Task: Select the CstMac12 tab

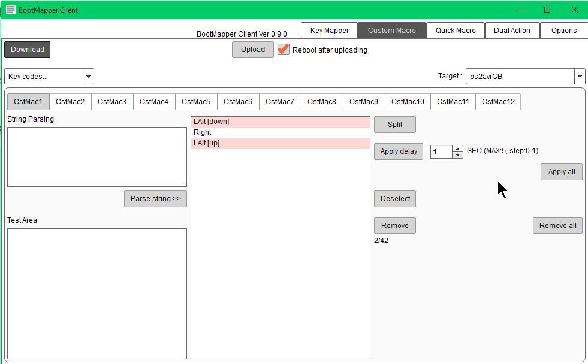Action: pyautogui.click(x=498, y=102)
